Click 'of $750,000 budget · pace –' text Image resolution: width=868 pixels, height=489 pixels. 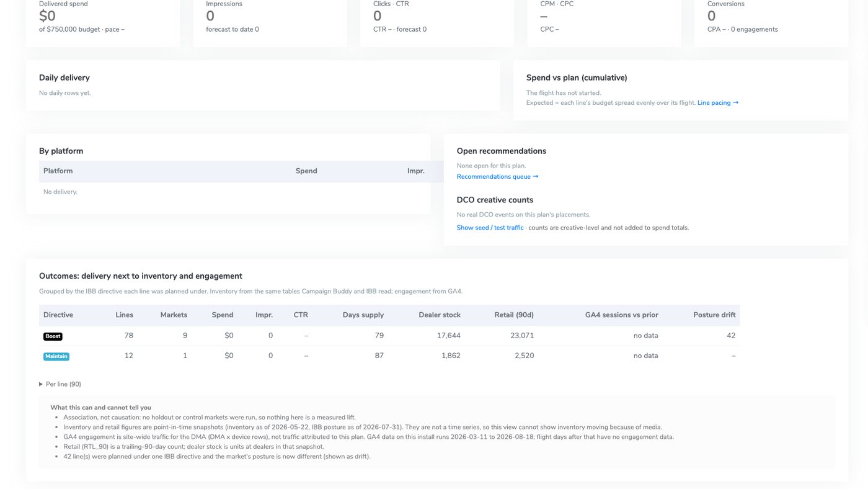coord(82,29)
